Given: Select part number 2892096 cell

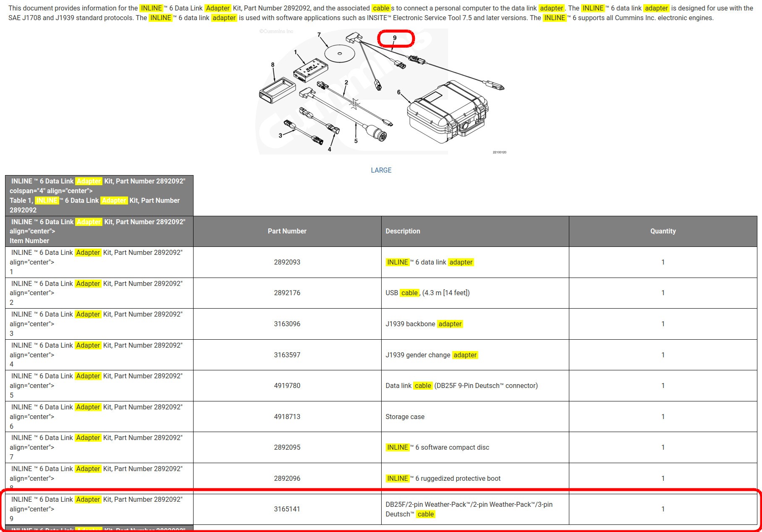Looking at the screenshot, I should [x=287, y=478].
